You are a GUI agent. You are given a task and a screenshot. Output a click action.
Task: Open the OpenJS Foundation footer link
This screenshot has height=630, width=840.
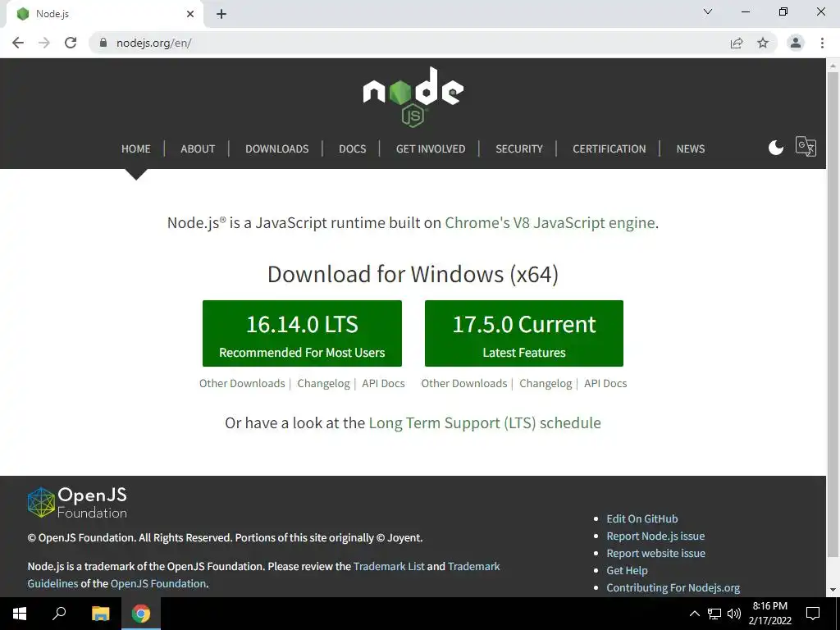pyautogui.click(x=158, y=583)
